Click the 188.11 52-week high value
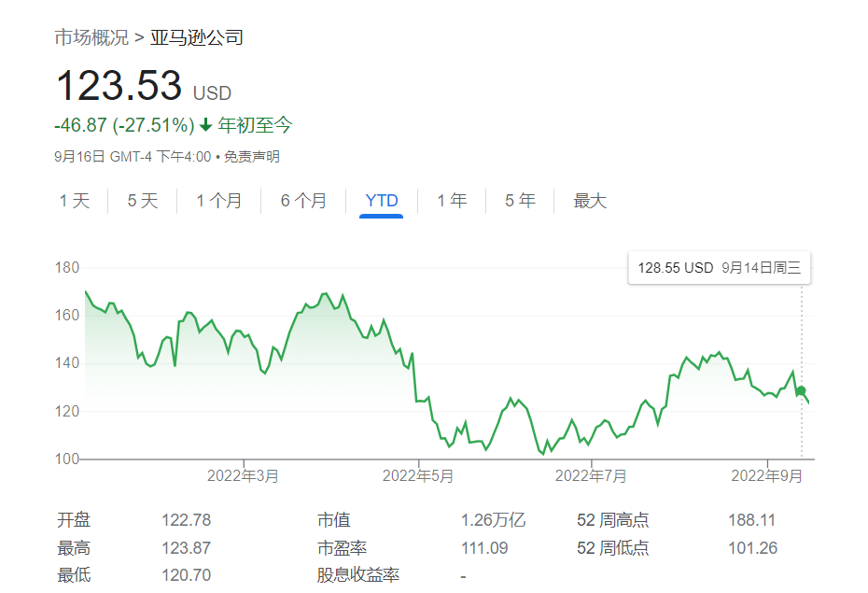868x593 pixels. click(751, 520)
